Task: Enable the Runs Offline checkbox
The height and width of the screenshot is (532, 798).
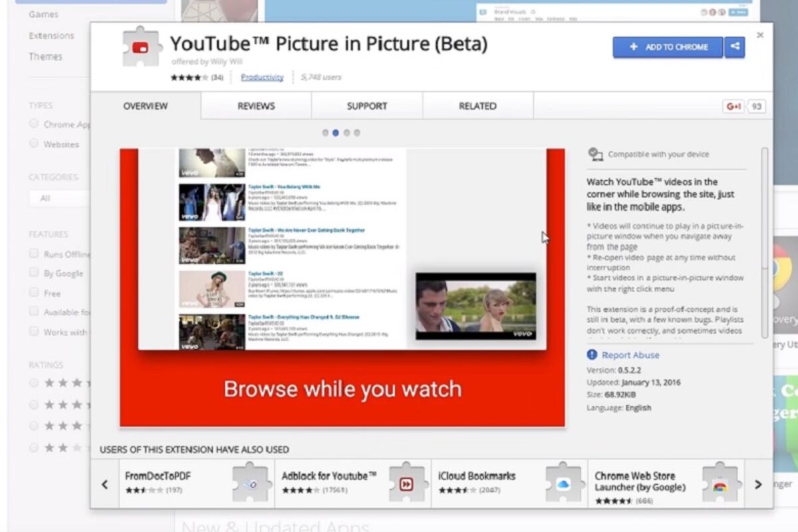Action: pos(34,253)
